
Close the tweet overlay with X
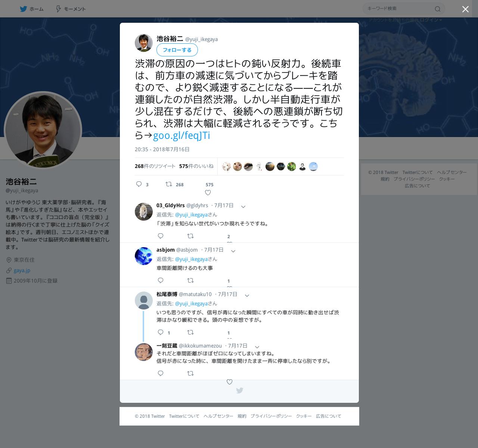click(x=465, y=9)
